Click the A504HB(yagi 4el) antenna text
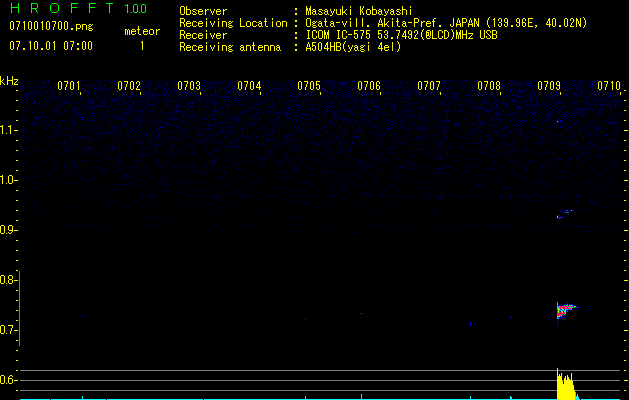The width and height of the screenshot is (629, 400). tap(353, 47)
